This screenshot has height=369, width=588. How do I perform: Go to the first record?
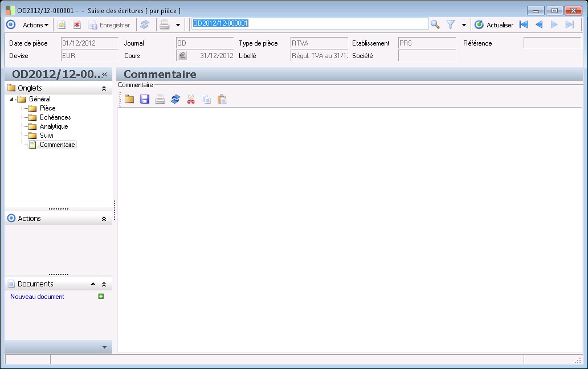click(524, 24)
